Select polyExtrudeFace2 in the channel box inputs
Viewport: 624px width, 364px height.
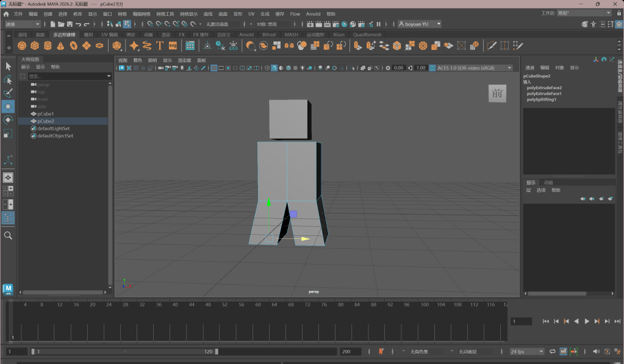[x=544, y=88]
